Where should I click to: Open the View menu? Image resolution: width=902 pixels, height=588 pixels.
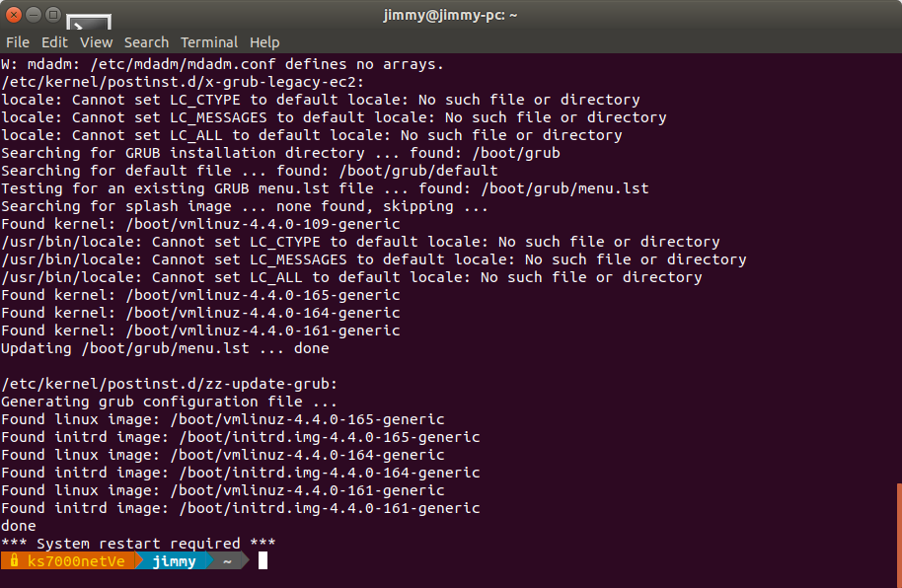(96, 42)
